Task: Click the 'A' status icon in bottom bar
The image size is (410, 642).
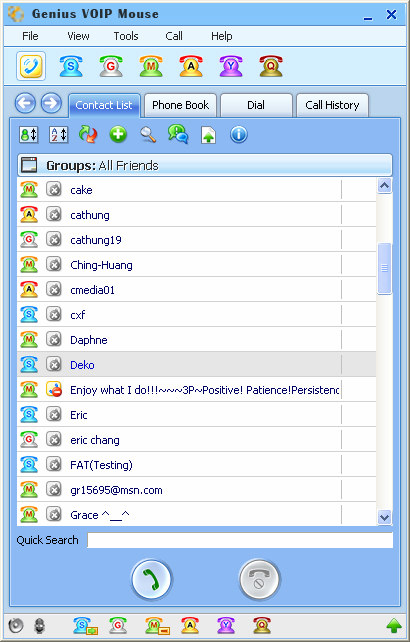Action: (x=190, y=625)
